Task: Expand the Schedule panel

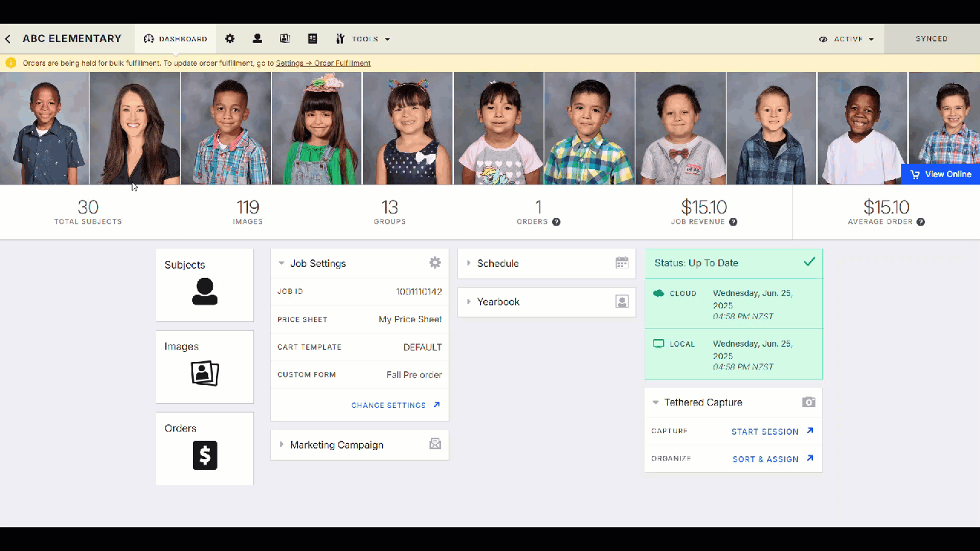Action: coord(469,263)
